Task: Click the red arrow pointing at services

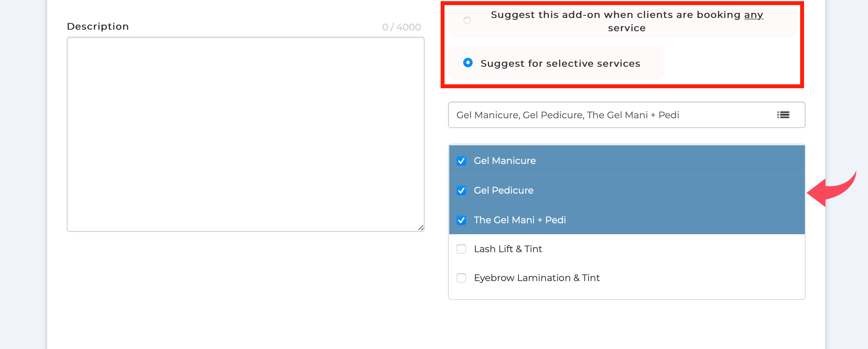Action: [831, 189]
